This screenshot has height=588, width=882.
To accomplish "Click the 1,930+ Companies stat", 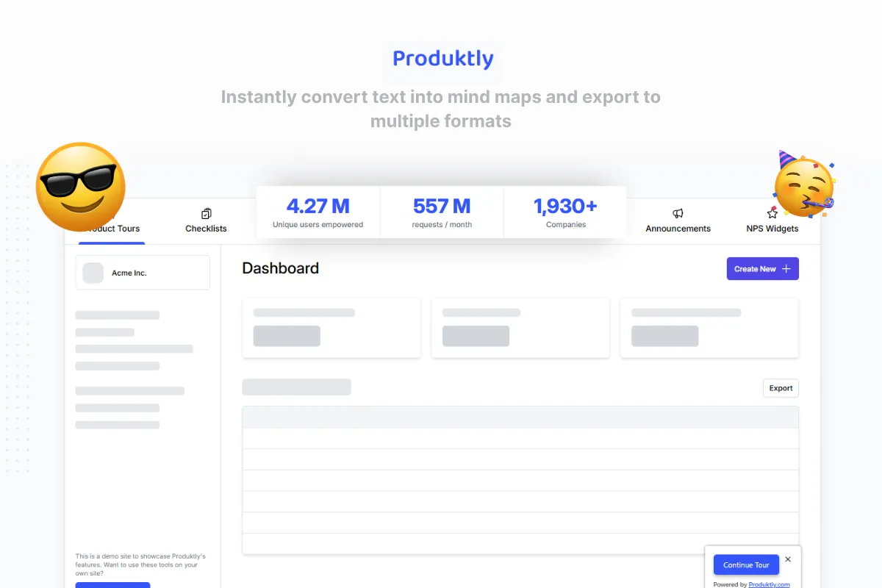I will 565,212.
